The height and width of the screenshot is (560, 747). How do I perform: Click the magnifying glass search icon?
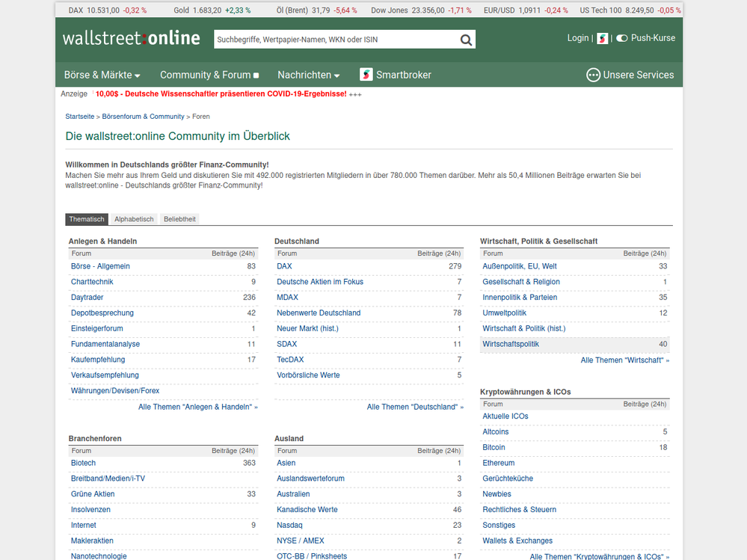[x=466, y=40]
